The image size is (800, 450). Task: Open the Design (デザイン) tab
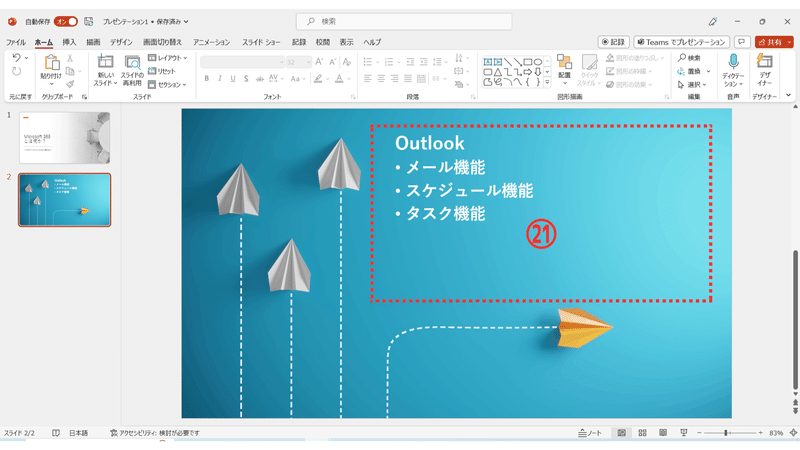pyautogui.click(x=121, y=42)
